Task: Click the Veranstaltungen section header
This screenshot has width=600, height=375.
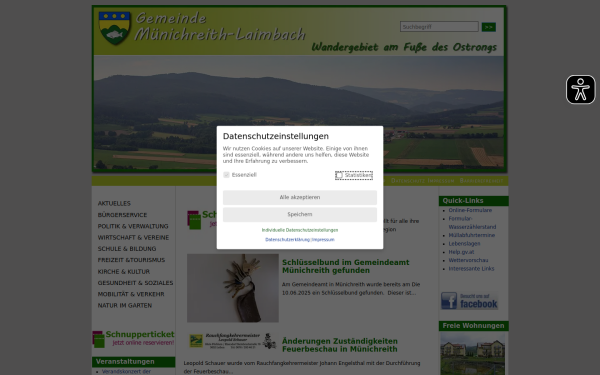Action: coord(134,362)
